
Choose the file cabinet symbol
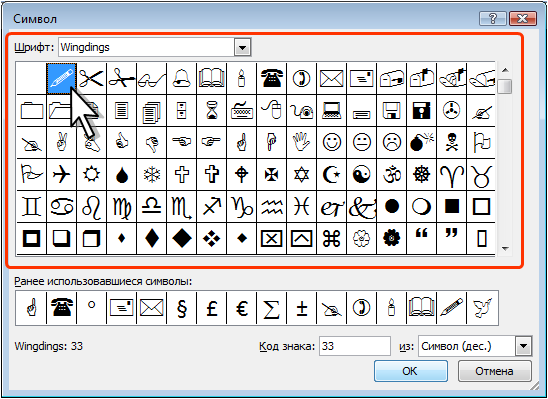click(x=181, y=111)
